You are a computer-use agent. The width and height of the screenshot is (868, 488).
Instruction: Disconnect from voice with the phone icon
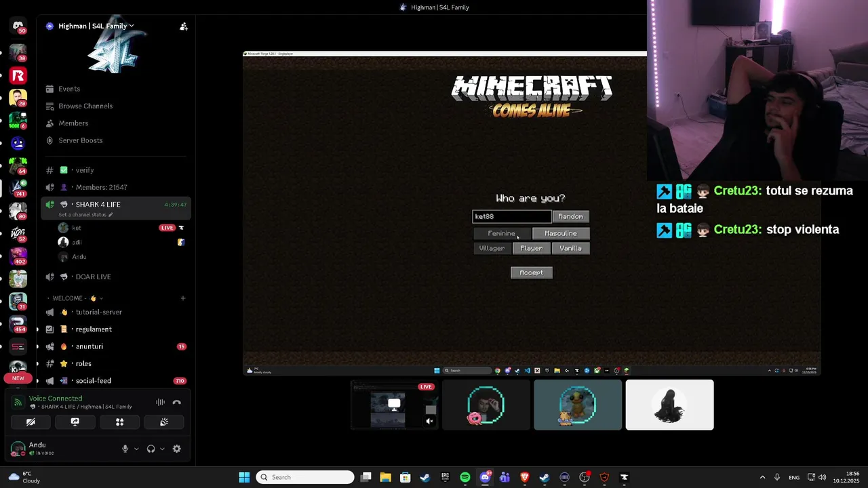click(x=177, y=402)
